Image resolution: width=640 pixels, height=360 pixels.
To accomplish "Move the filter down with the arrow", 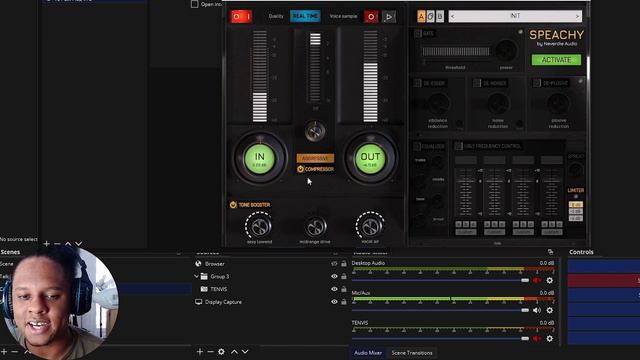I will click(78, 244).
